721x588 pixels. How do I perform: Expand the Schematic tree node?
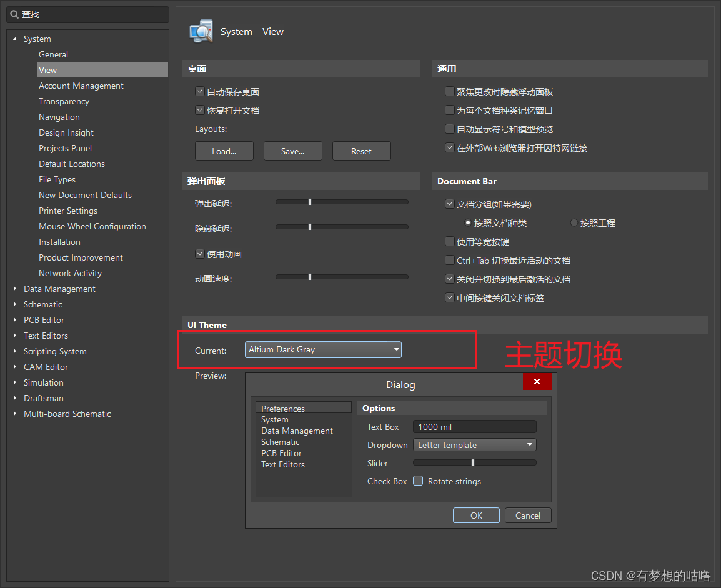pyautogui.click(x=15, y=304)
